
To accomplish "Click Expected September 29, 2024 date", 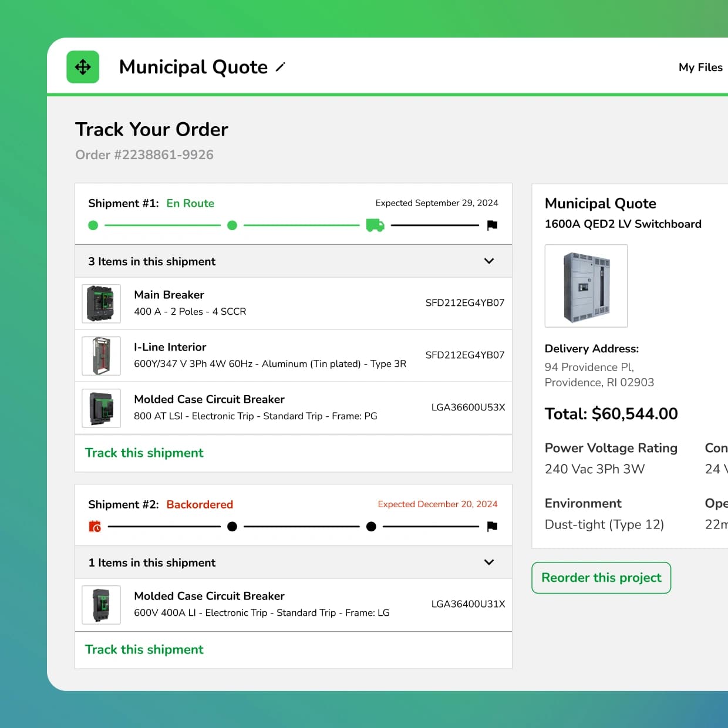I will (437, 203).
